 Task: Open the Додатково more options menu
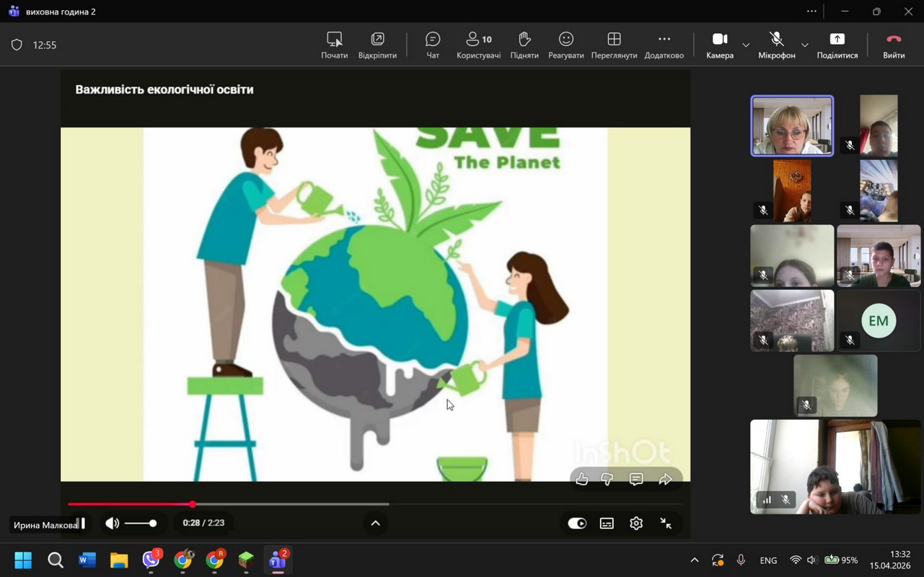pyautogui.click(x=664, y=45)
